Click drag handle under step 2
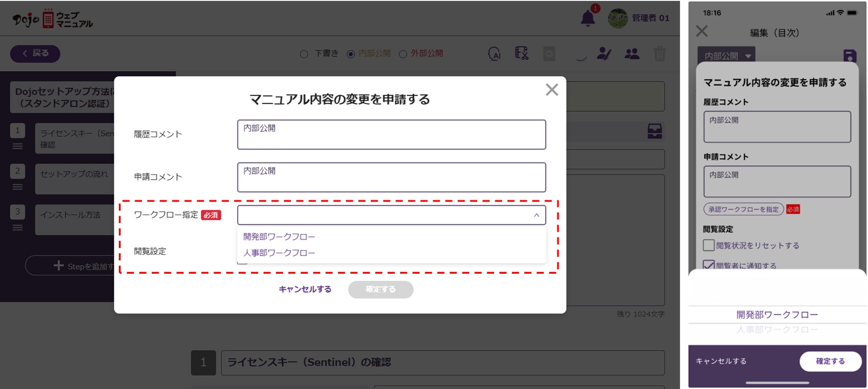The height and width of the screenshot is (389, 868). [x=18, y=187]
